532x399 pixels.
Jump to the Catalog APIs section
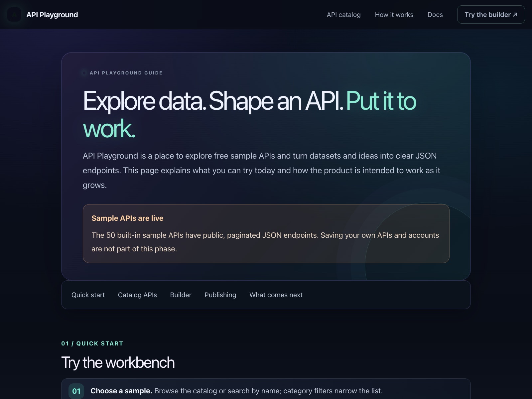click(x=137, y=295)
